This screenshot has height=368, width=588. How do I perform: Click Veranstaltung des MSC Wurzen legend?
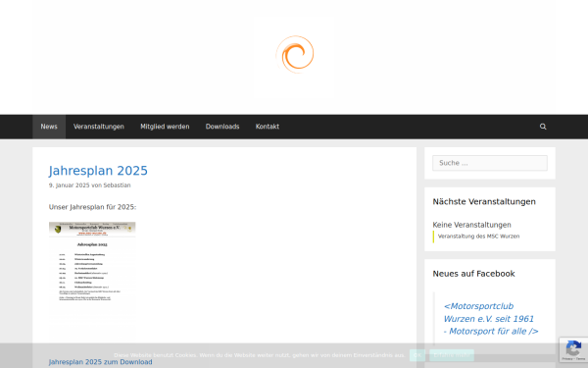(478, 237)
